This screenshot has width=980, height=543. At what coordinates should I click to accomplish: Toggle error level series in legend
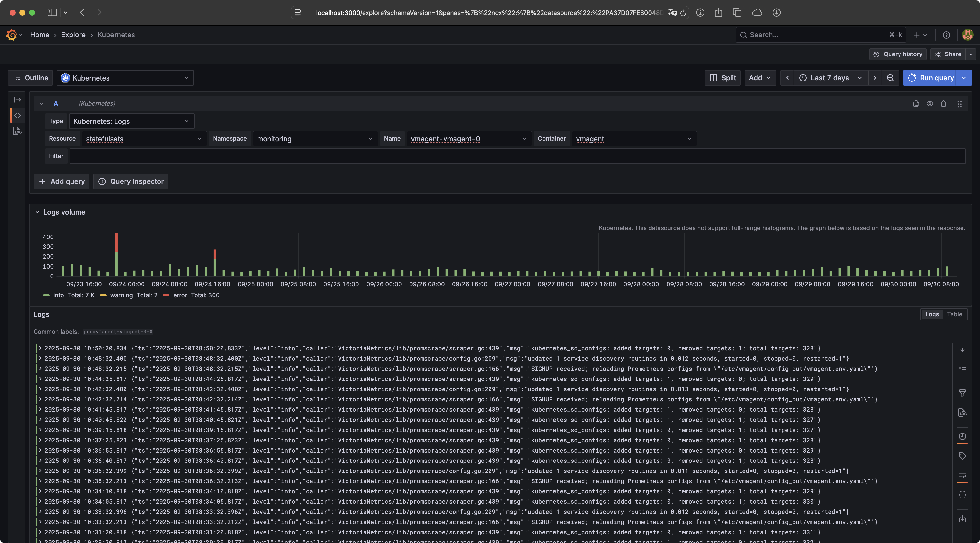click(x=179, y=295)
